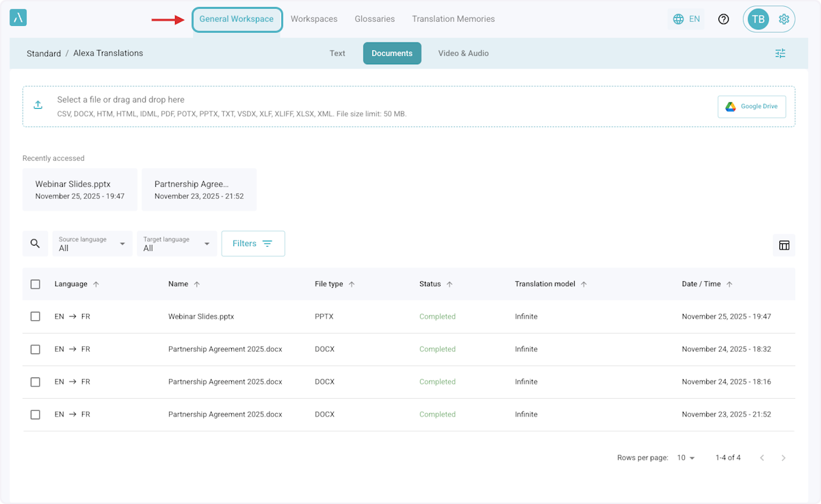
Task: Toggle the select-all header checkbox
Action: [36, 284]
